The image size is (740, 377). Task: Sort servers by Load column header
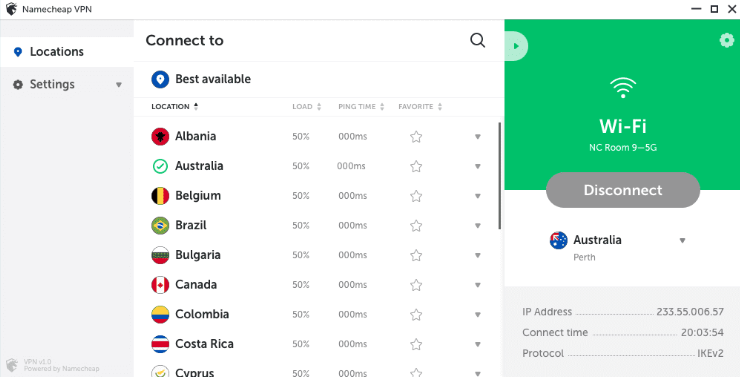[306, 107]
